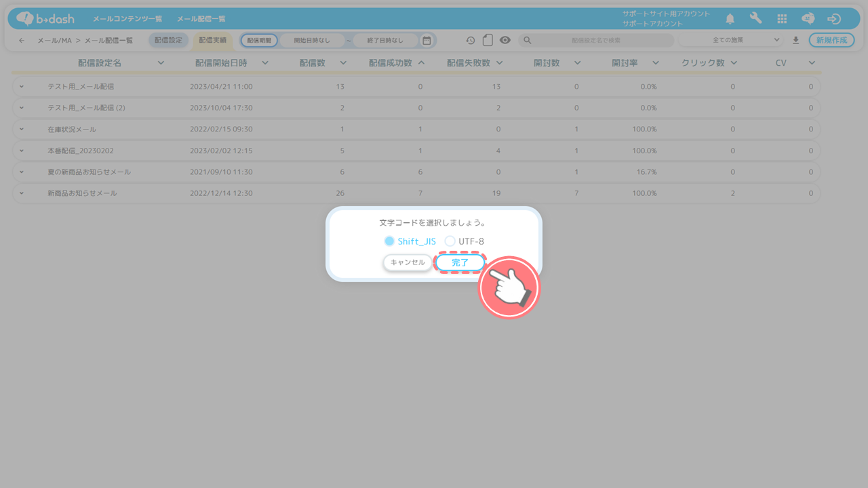Click the 完了 button
This screenshot has height=488, width=868.
point(460,262)
